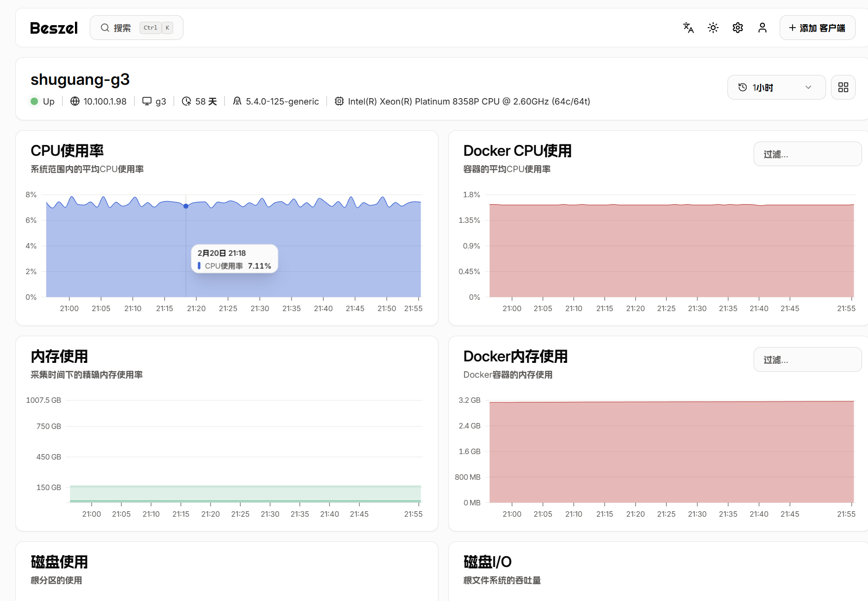Toggle the grid layout view icon
Viewport: 868px width, 601px height.
point(843,87)
